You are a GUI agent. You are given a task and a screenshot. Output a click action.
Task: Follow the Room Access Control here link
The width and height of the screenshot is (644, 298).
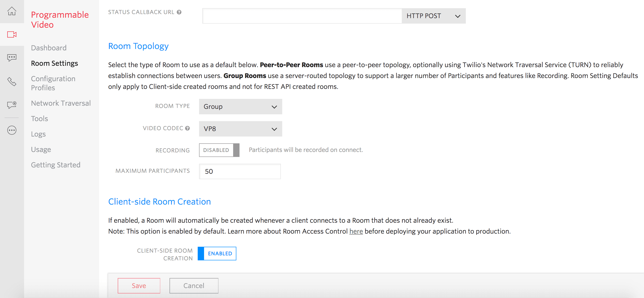click(356, 231)
